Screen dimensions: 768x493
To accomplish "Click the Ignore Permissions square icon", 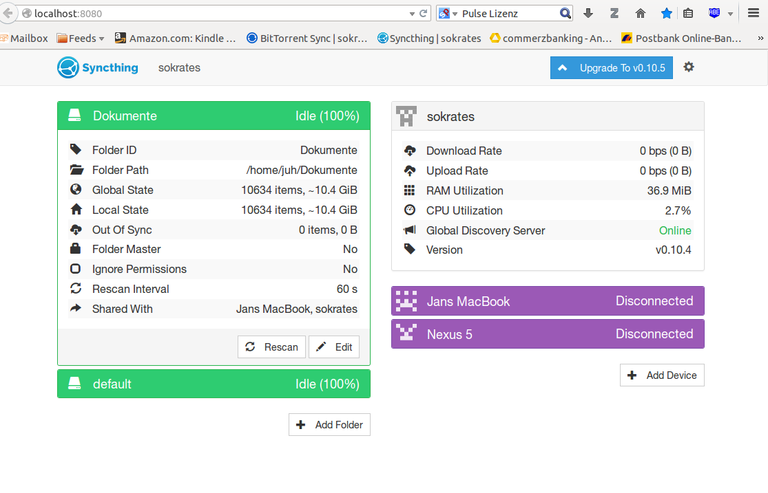I will click(x=75, y=269).
